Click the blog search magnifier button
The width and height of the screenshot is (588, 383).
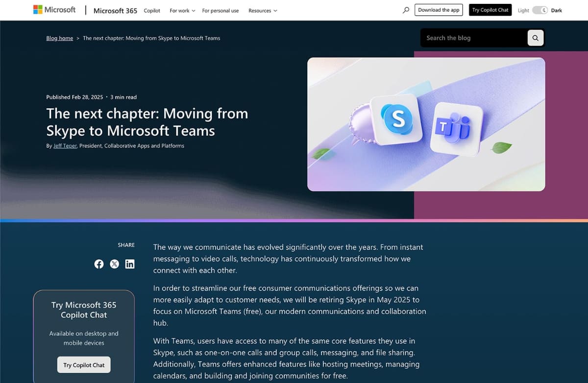[535, 38]
